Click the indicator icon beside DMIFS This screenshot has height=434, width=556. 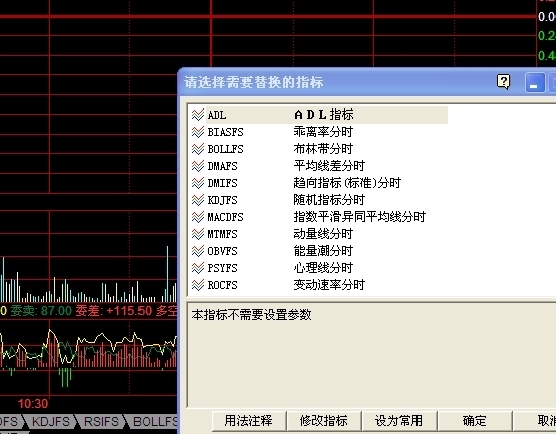(x=198, y=183)
